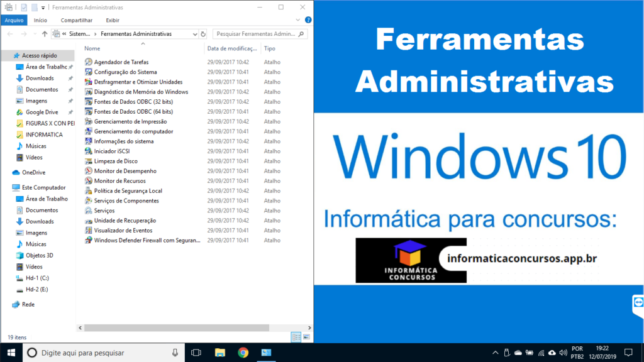
Task: Open Limpeza de Disco tool
Action: click(116, 161)
